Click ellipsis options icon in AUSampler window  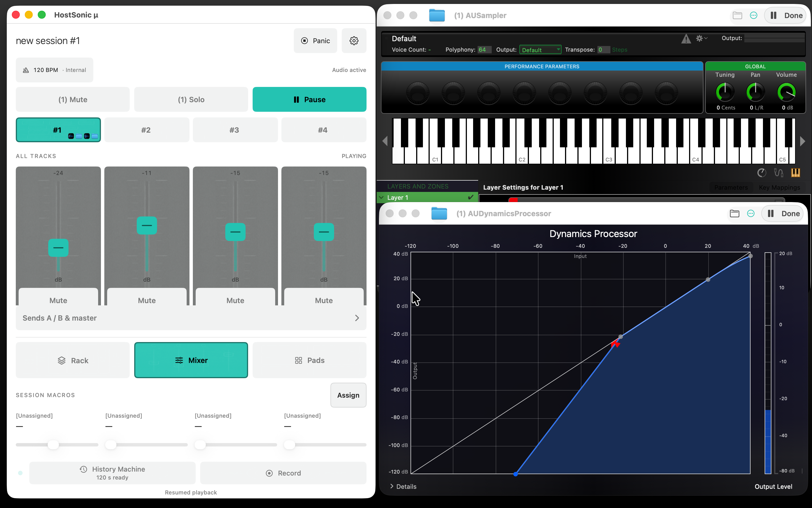coord(753,16)
